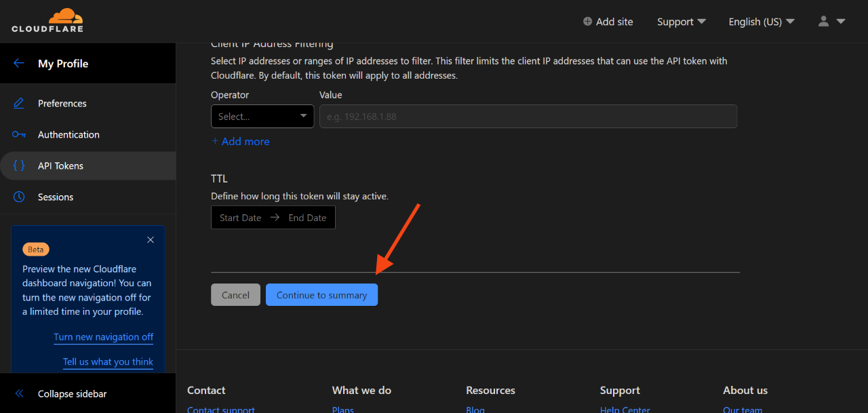Click the Cloudflare logo
The height and width of the screenshot is (413, 868).
47,20
